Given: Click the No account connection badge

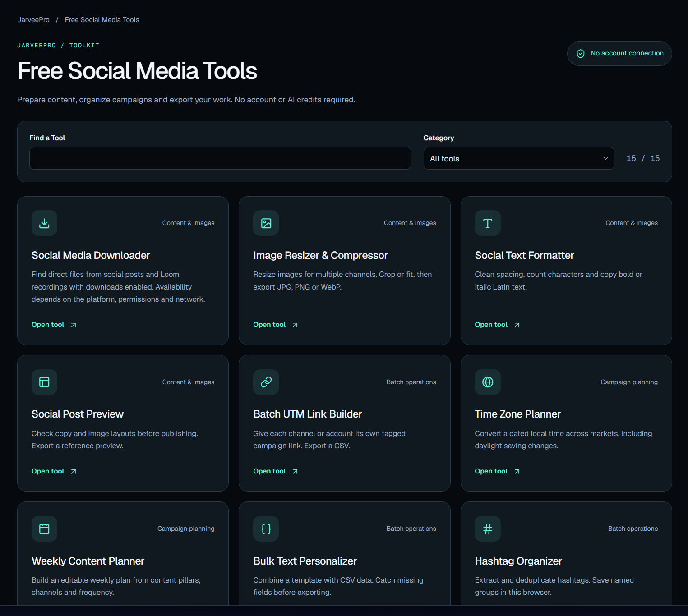Looking at the screenshot, I should [619, 54].
